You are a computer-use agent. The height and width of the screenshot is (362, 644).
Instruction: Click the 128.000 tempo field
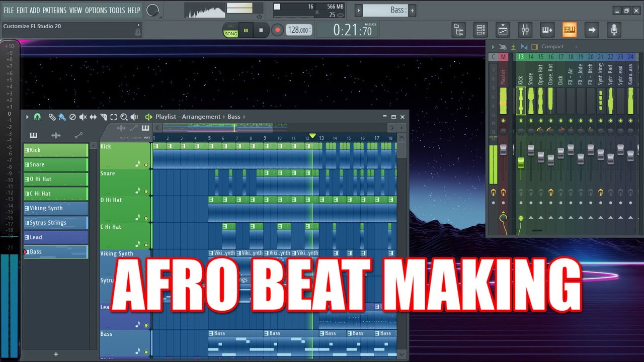(299, 30)
